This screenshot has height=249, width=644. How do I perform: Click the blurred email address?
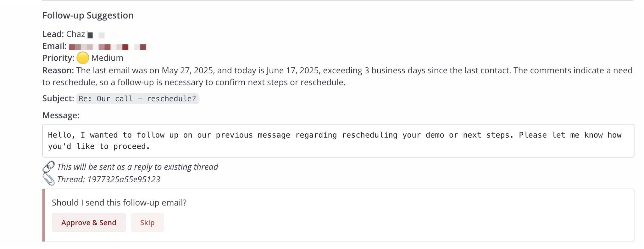pyautogui.click(x=110, y=47)
